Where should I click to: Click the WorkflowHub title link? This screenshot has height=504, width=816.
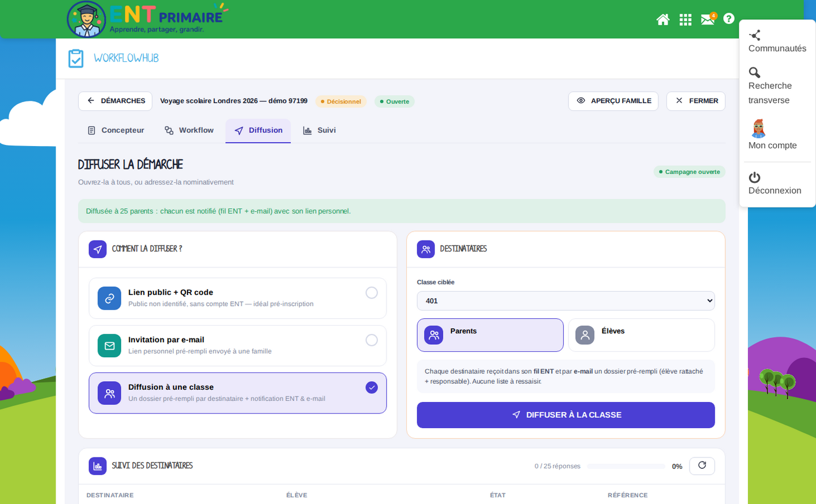pyautogui.click(x=126, y=58)
